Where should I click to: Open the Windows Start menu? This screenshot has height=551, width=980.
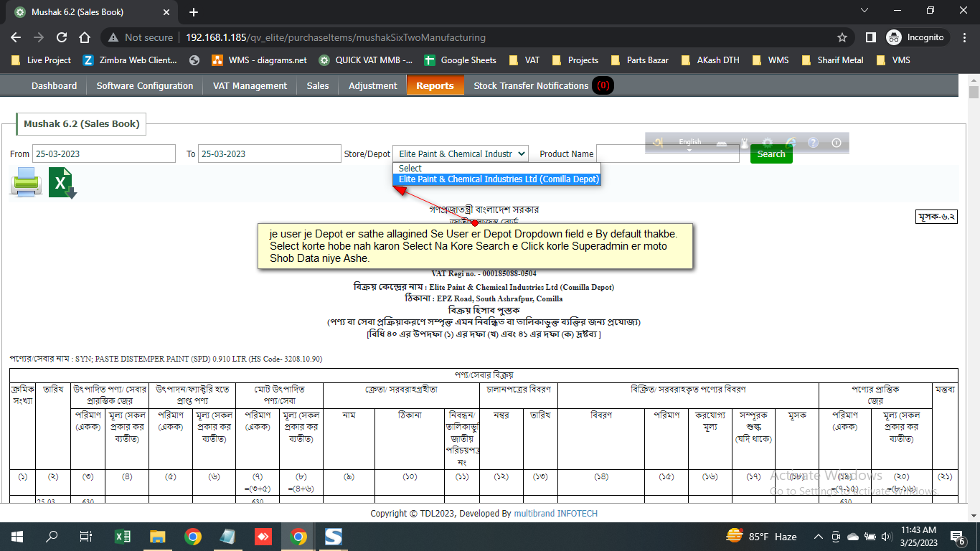point(17,536)
